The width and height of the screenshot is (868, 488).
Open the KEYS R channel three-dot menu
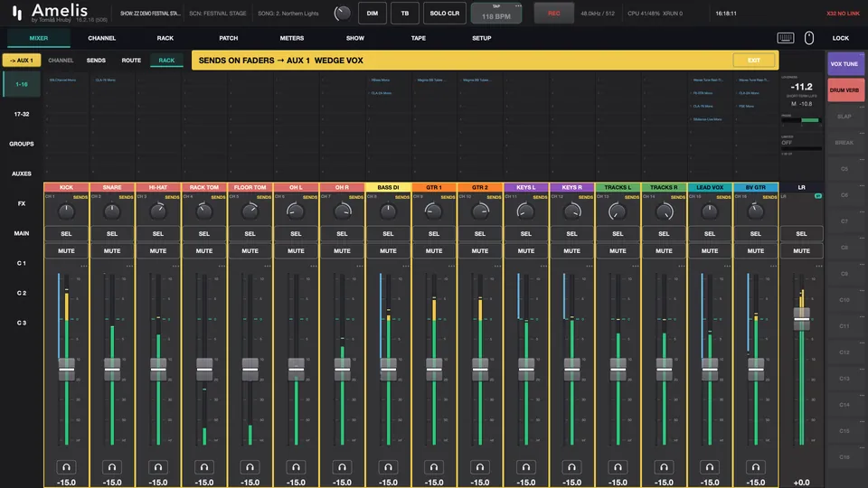click(589, 266)
